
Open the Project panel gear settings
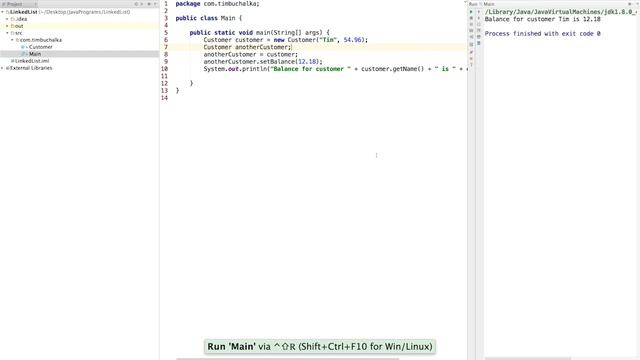149,4
